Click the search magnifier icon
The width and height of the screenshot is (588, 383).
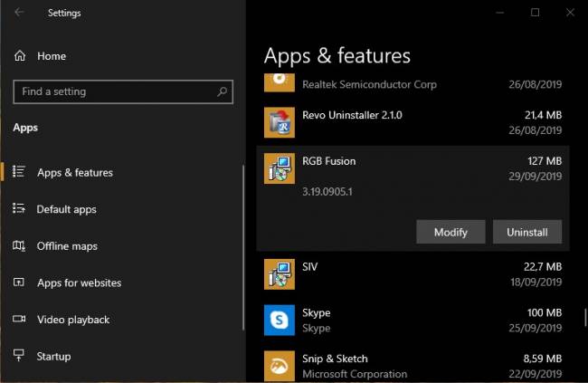coord(222,91)
